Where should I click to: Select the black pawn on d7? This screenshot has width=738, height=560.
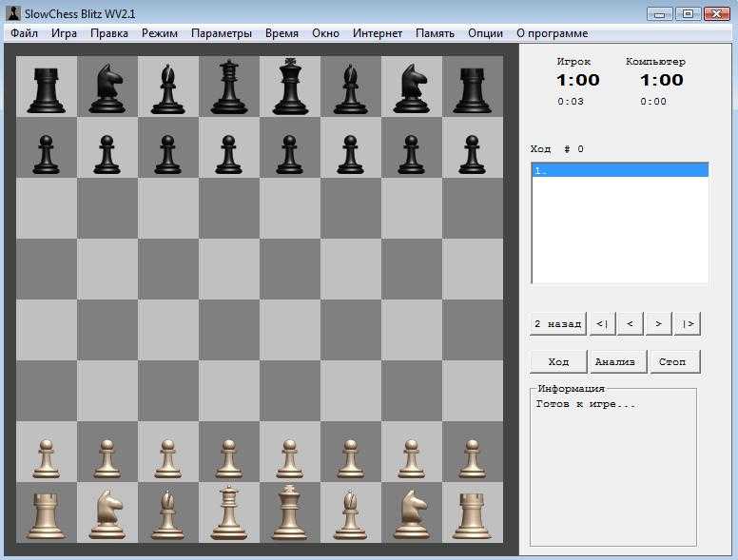pos(229,154)
